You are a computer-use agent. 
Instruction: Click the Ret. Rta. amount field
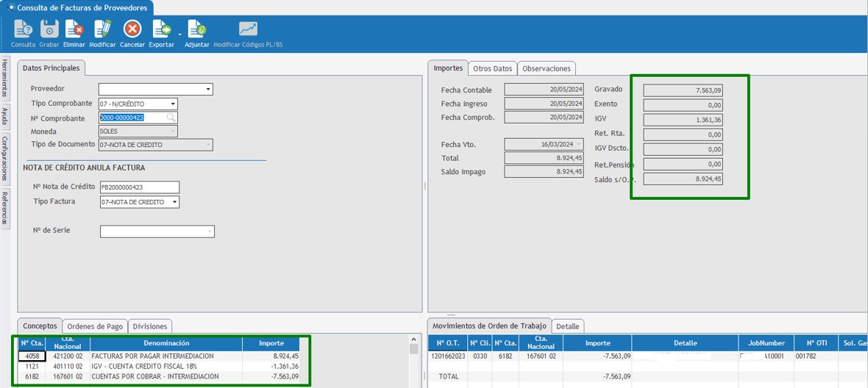pyautogui.click(x=683, y=134)
